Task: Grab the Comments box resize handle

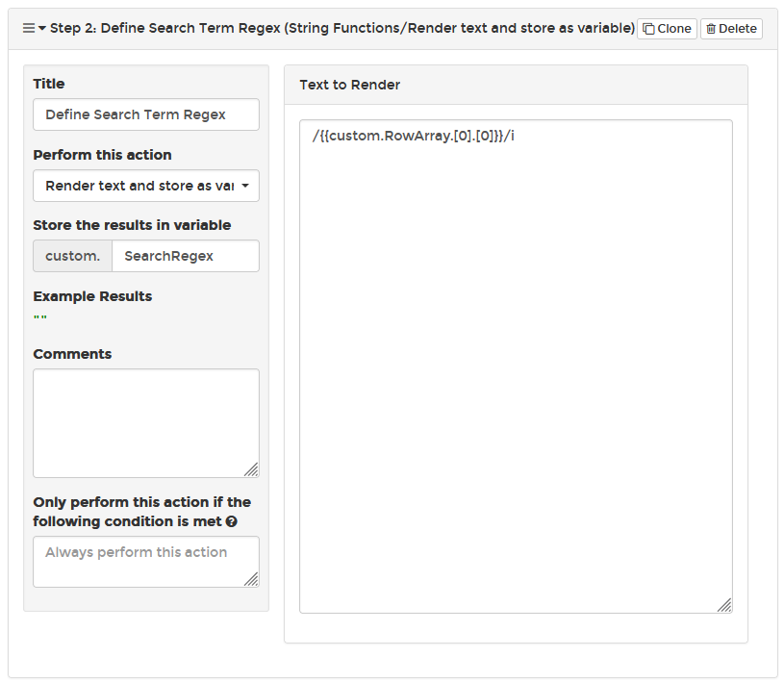Action: click(x=251, y=469)
